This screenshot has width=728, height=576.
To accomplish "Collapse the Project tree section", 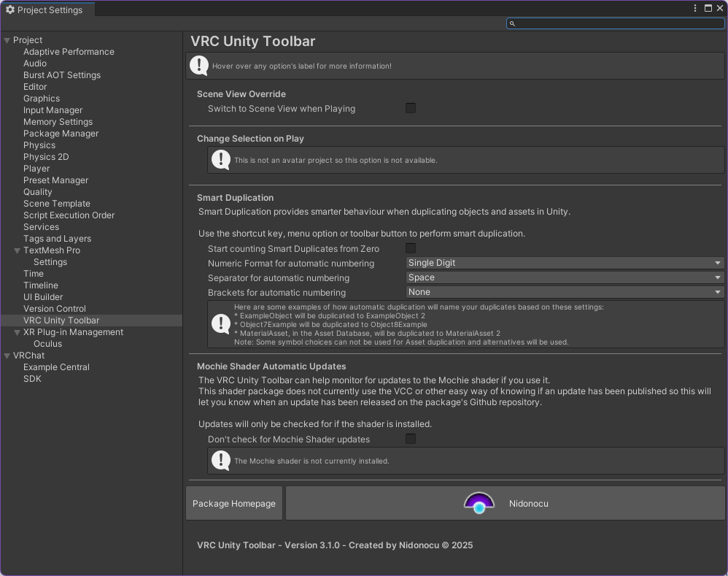I will (7, 40).
